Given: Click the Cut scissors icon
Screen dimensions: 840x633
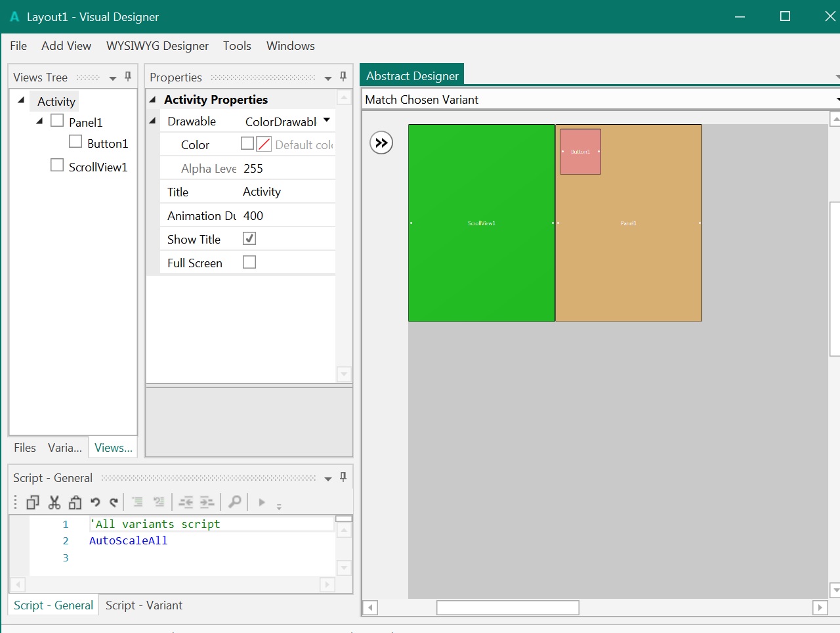Looking at the screenshot, I should (54, 502).
